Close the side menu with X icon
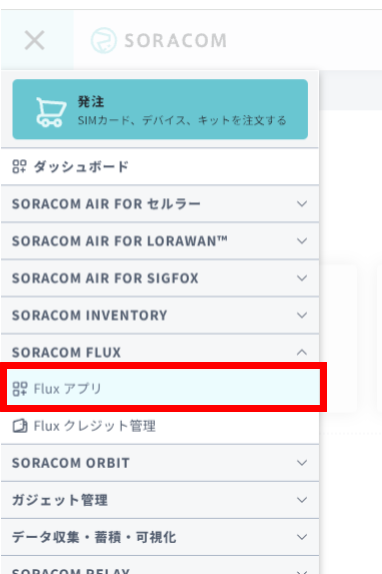 (x=35, y=40)
